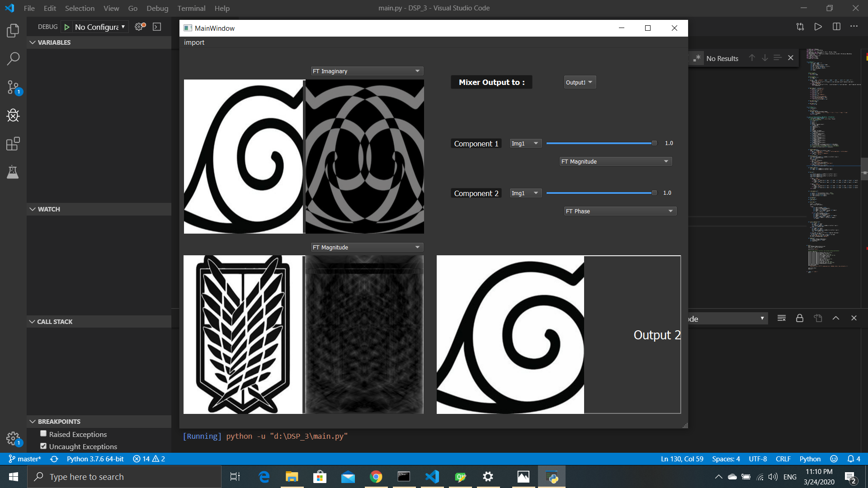The height and width of the screenshot is (488, 868).
Task: Click the debug configuration gear icon
Action: [140, 27]
